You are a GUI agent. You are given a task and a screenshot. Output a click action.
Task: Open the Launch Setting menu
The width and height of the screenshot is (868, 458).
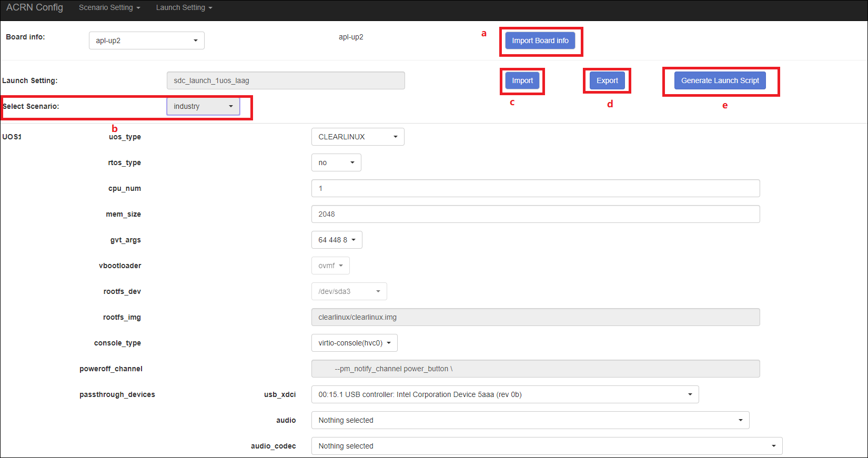tap(184, 8)
